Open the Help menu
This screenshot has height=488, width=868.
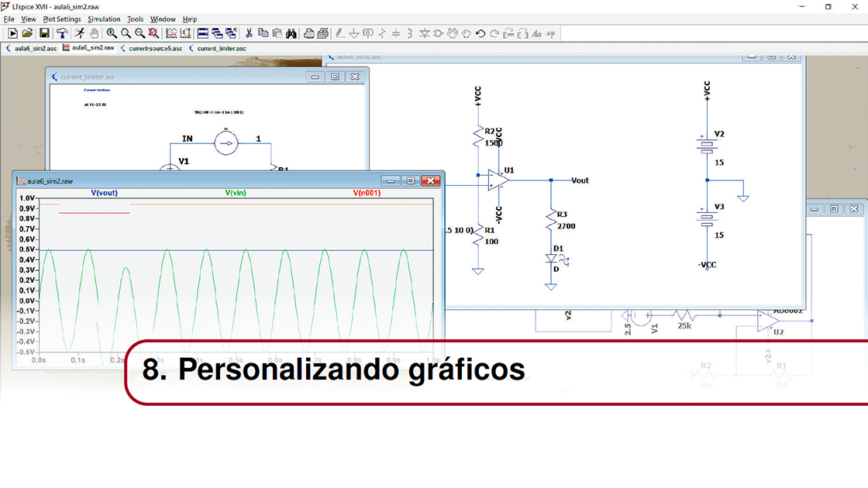point(190,19)
